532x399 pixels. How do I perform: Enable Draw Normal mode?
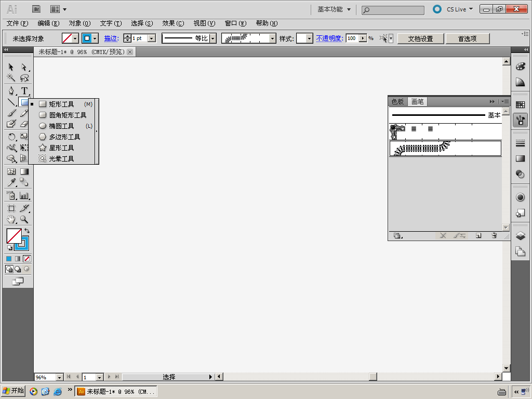9,270
